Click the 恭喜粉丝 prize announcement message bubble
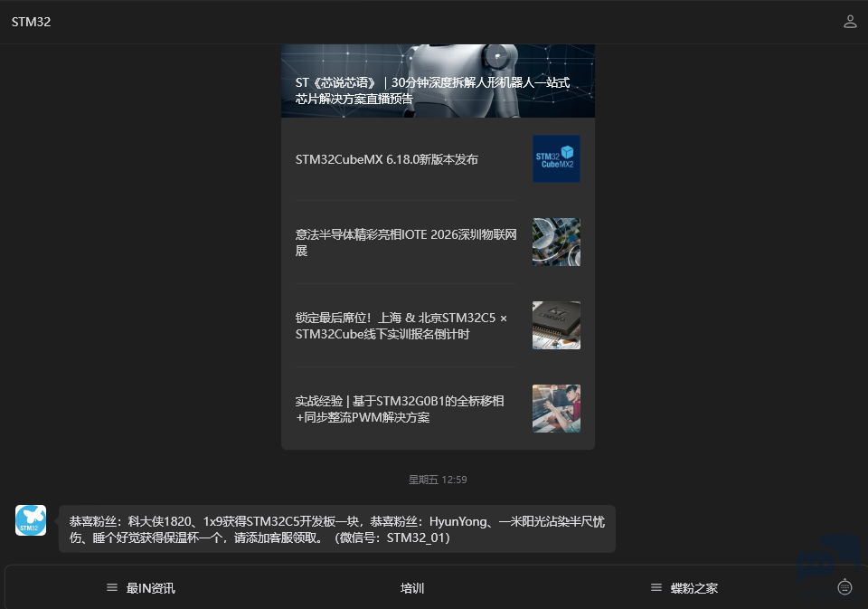 click(337, 528)
